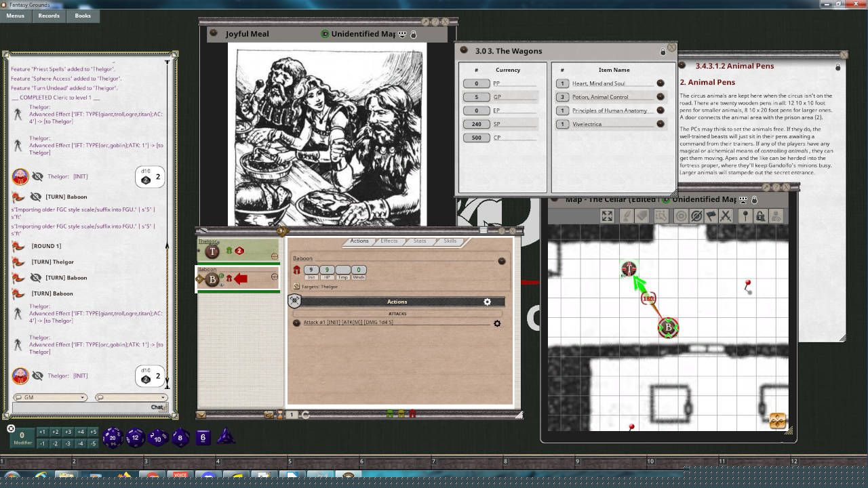Click the Baboon token on the map
The height and width of the screenshot is (488, 868).
coord(668,328)
